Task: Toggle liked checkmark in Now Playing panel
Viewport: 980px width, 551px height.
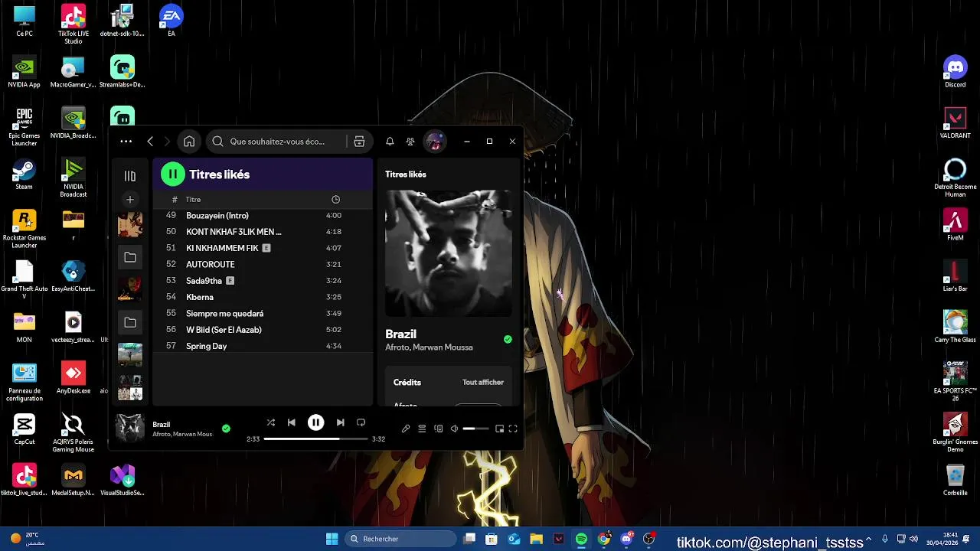Action: (508, 340)
